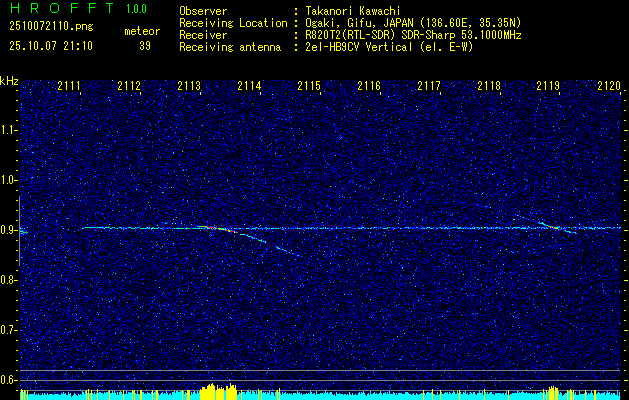Click the HROFFT title text
Screen dimensions: 629x400
point(61,8)
